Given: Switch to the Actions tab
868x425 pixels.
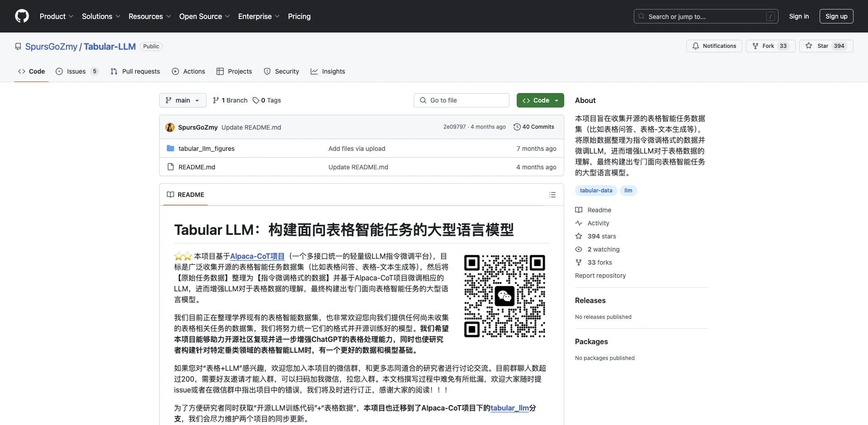Looking at the screenshot, I should (189, 71).
